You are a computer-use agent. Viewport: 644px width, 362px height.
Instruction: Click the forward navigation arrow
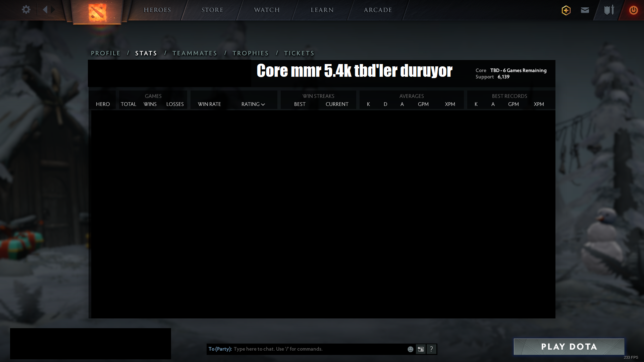click(53, 10)
